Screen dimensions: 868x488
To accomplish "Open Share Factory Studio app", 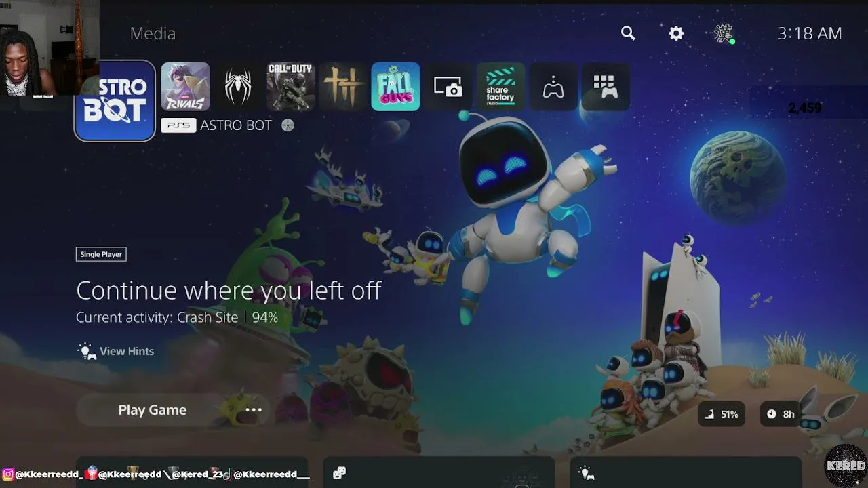I will [500, 87].
